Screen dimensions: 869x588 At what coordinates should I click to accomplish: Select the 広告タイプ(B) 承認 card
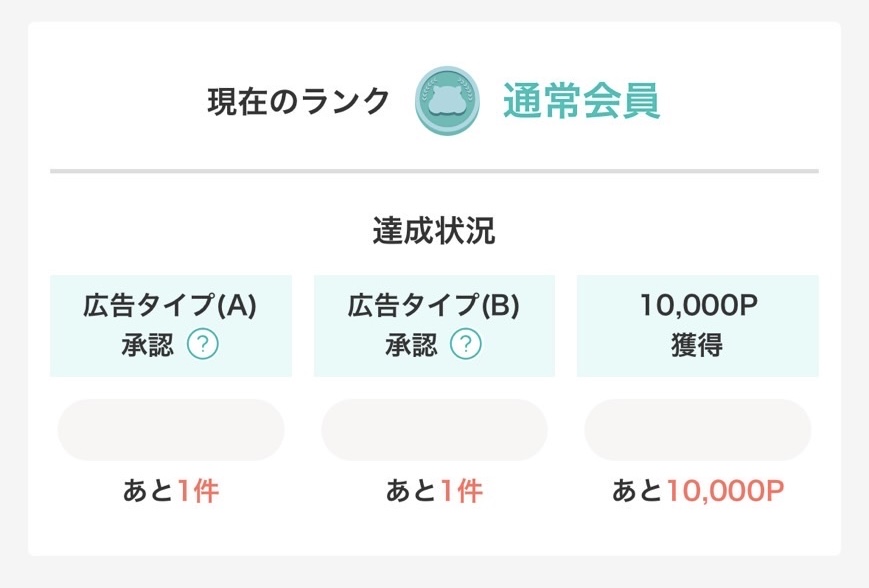[x=434, y=326]
